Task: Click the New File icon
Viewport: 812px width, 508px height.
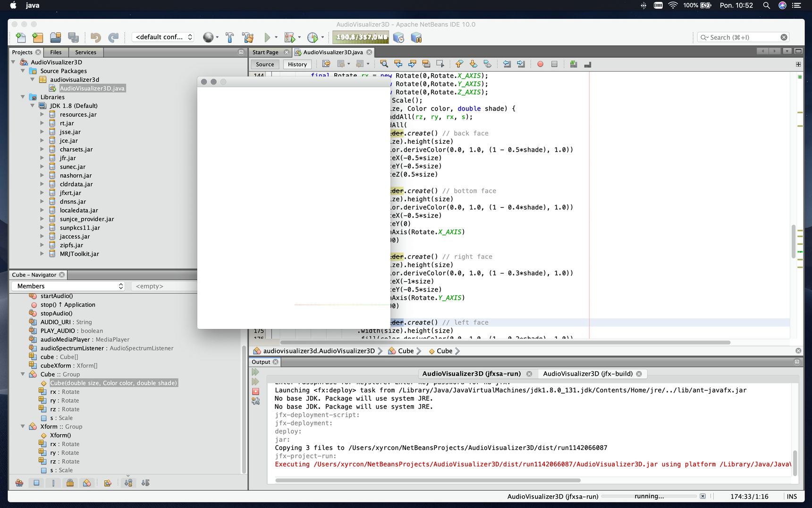Action: point(21,37)
